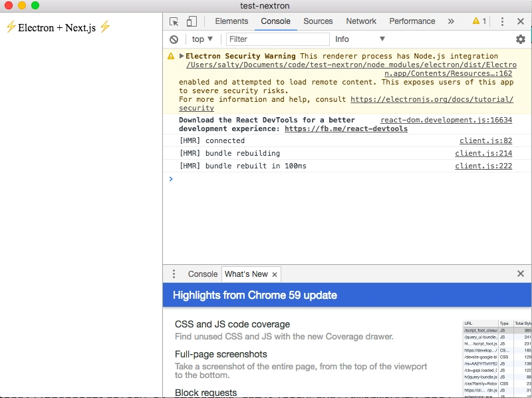Open the drawer three-dot menu

(174, 274)
